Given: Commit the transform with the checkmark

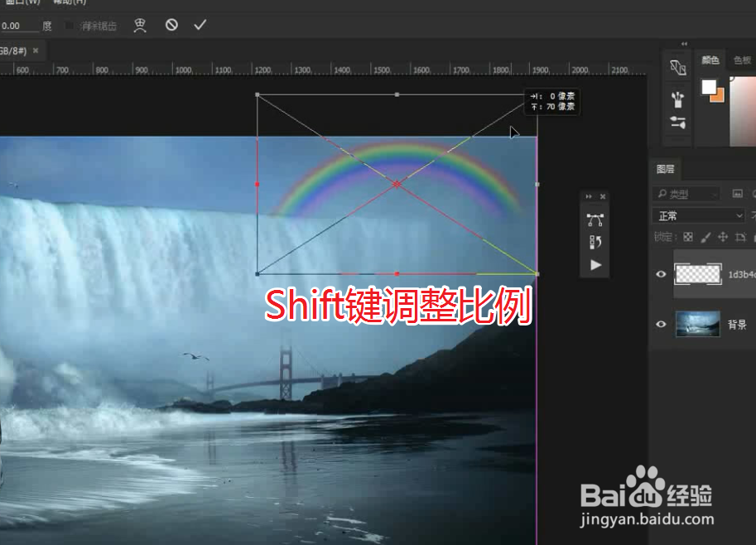Looking at the screenshot, I should (200, 25).
